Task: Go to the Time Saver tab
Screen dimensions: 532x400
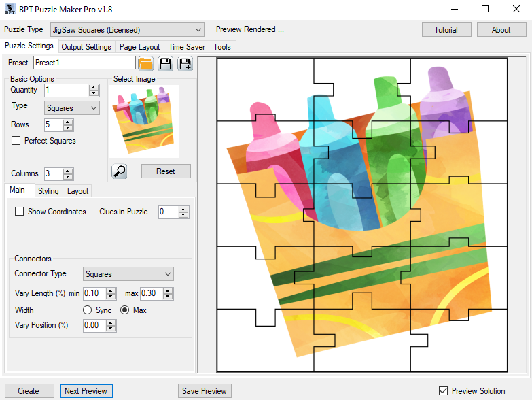Action: [187, 47]
